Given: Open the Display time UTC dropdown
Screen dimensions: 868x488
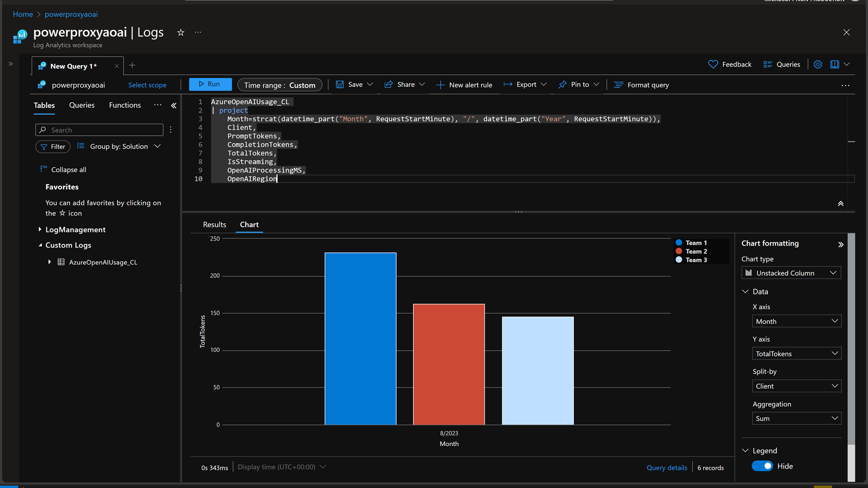Looking at the screenshot, I should (x=282, y=467).
